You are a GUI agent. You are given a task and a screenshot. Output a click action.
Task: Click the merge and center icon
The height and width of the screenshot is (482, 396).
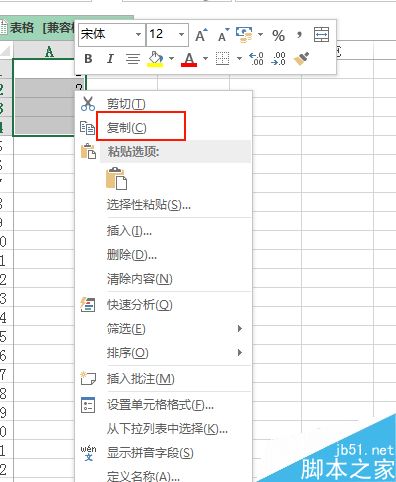coord(322,35)
